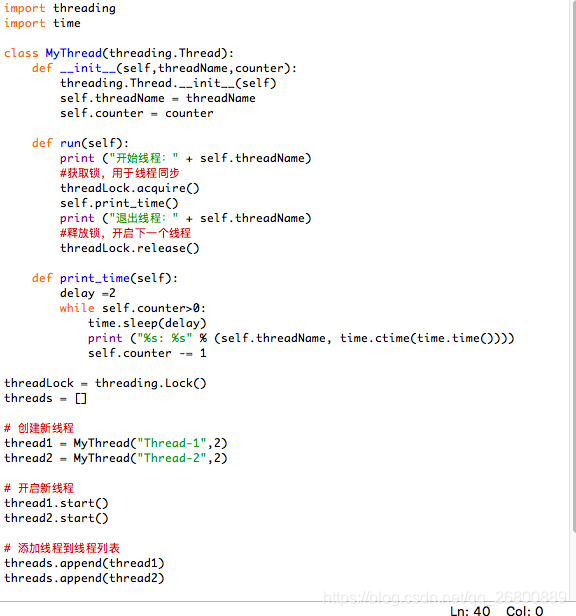Click the 'threadLock.release()' line
The height and width of the screenshot is (616, 576).
coord(130,248)
